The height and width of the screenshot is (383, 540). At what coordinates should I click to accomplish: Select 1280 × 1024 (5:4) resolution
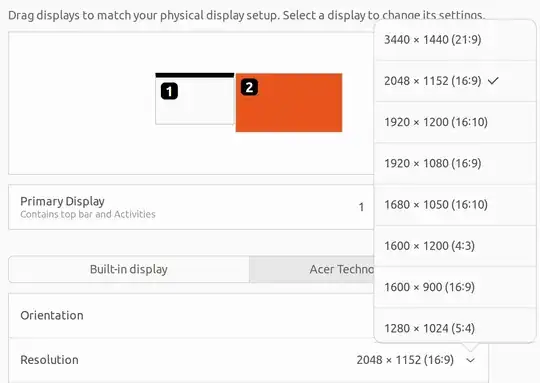pyautogui.click(x=455, y=328)
